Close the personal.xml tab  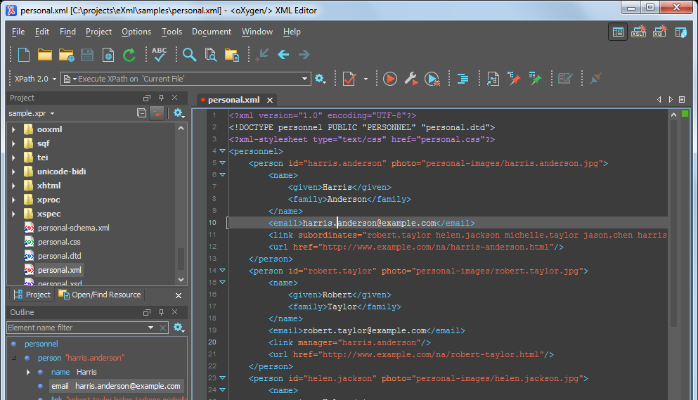point(270,100)
